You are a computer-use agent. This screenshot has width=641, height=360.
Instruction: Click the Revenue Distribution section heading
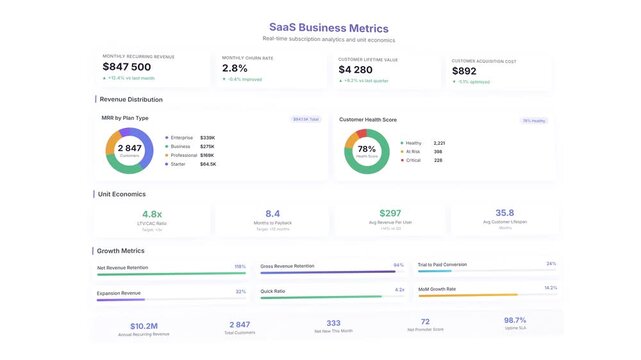coord(131,99)
